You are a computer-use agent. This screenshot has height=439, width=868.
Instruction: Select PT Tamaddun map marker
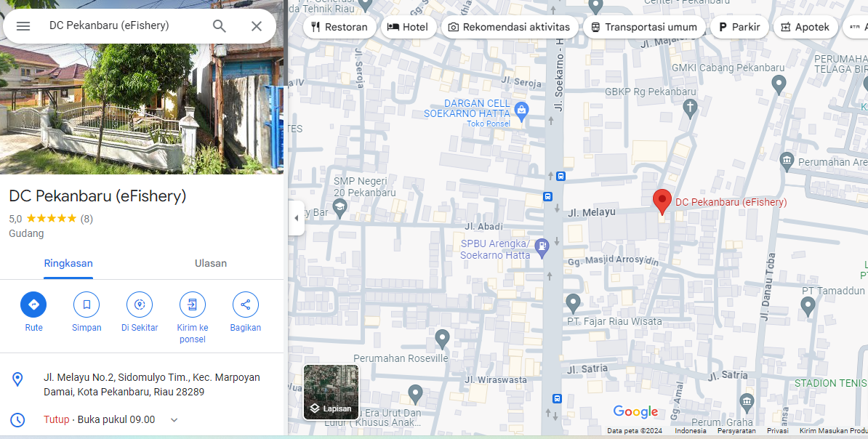pos(808,306)
